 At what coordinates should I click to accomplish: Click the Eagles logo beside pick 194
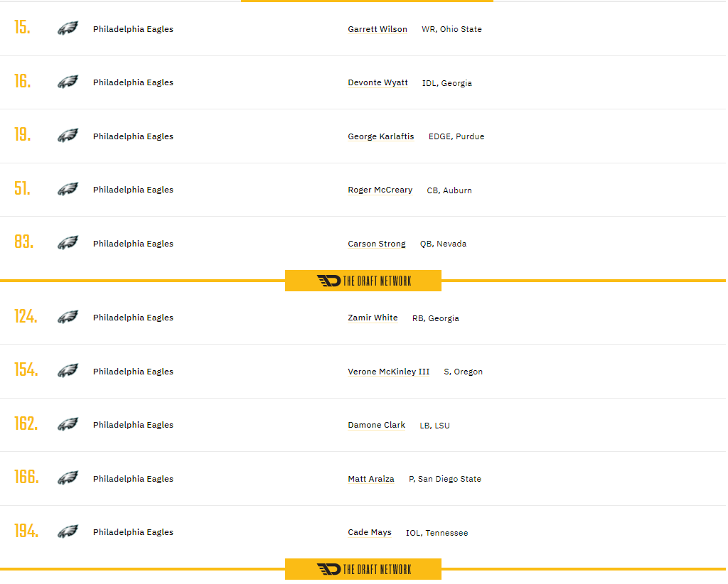point(68,532)
